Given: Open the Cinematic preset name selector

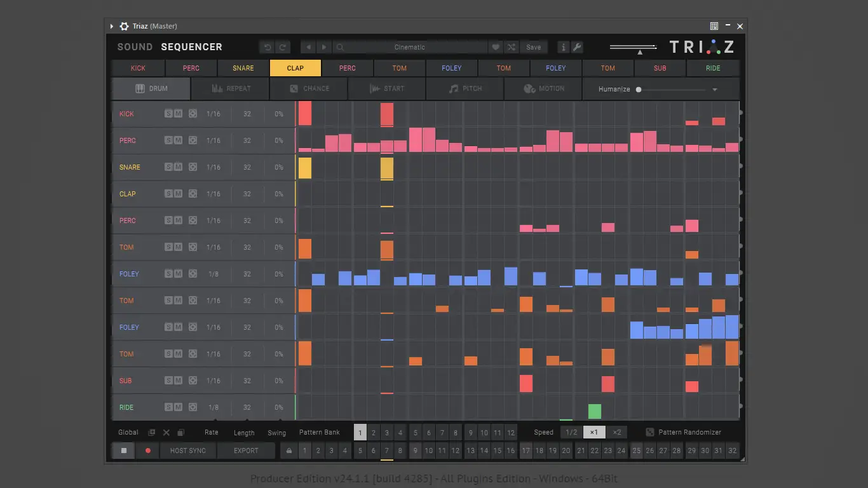Looking at the screenshot, I should tap(410, 47).
